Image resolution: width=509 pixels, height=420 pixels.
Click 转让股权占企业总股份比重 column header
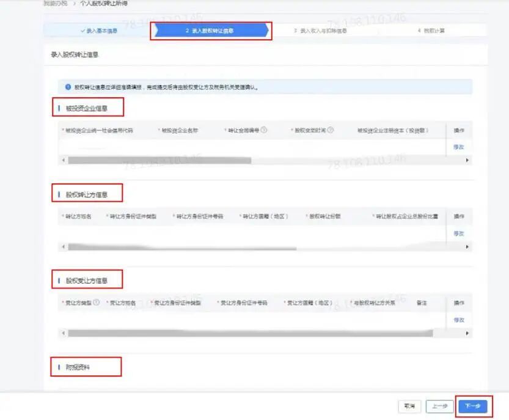tap(406, 216)
